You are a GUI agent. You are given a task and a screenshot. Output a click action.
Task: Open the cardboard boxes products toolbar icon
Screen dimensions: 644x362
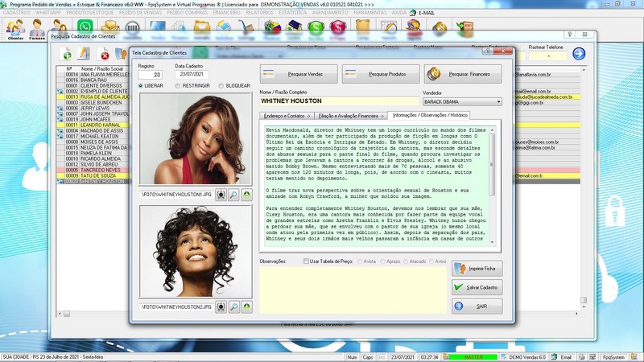pos(110,27)
